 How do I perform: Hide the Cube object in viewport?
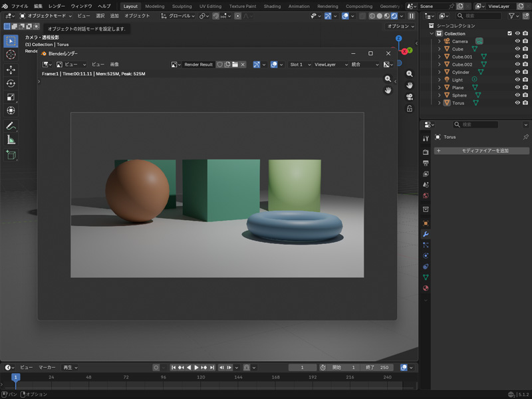click(x=517, y=49)
